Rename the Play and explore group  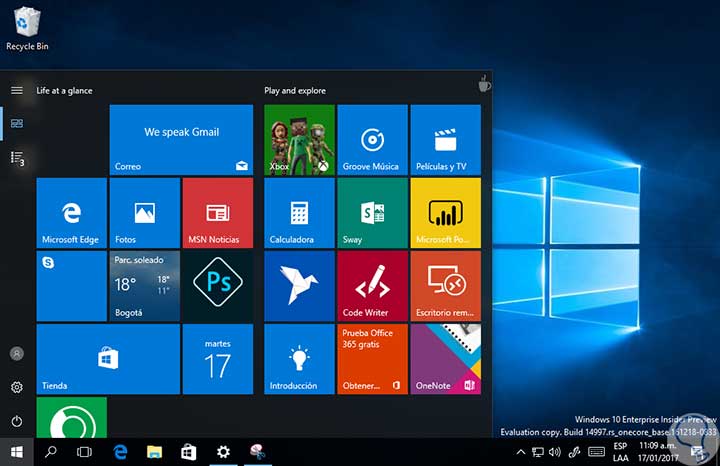[x=295, y=91]
